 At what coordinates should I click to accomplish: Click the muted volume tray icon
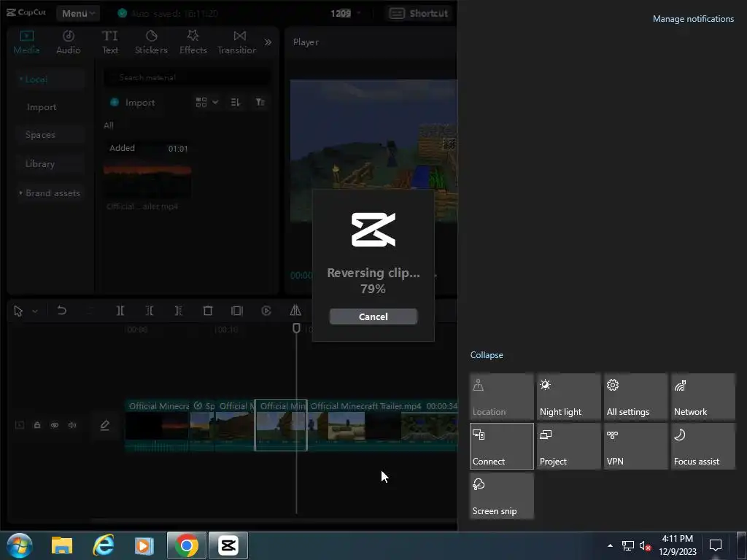[645, 545]
